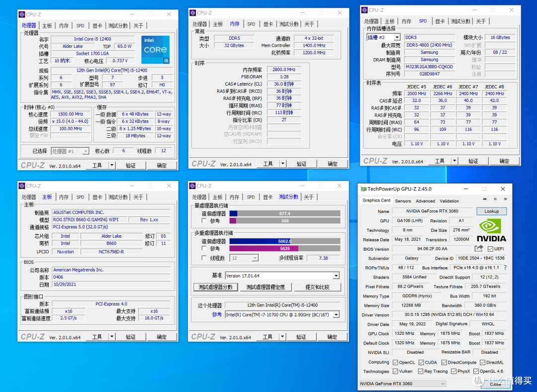Viewport: 537px width, 392px height.
Task: Click the NVIDIA logo in GPU-Z
Action: click(491, 231)
